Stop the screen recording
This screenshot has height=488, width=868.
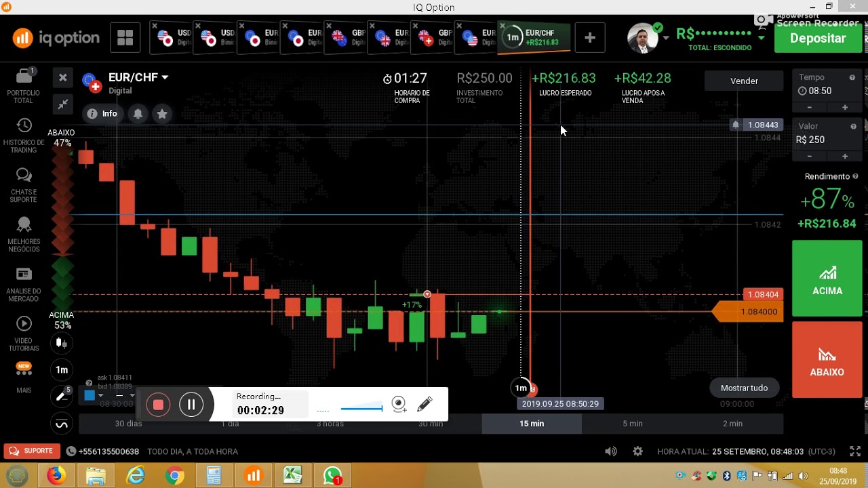tap(158, 405)
